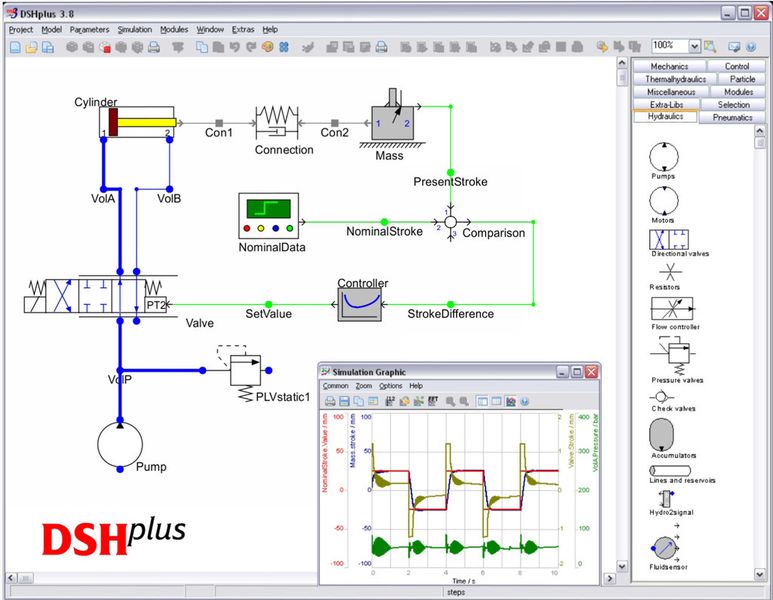The width and height of the screenshot is (773, 600).
Task: Open the Parameters menu
Action: [x=89, y=30]
